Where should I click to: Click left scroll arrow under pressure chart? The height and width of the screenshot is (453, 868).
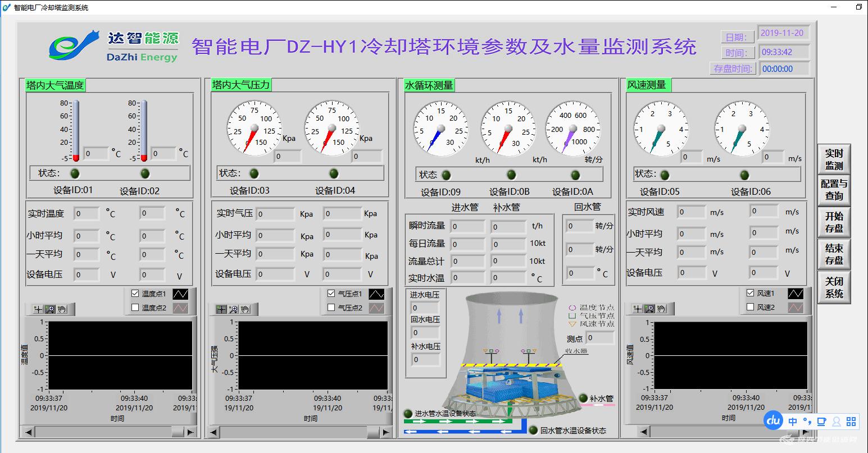click(213, 432)
